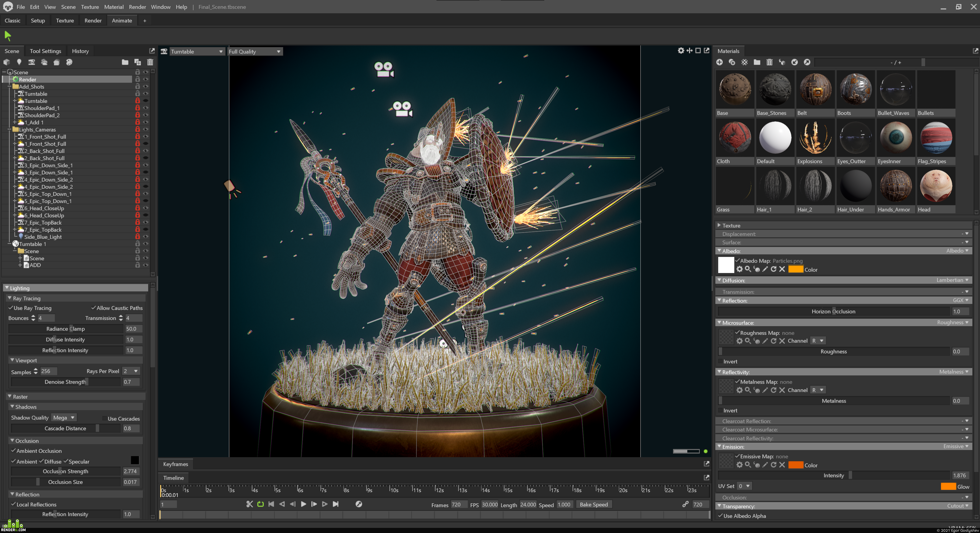The image size is (980, 533).
Task: Toggle the Use Albedo Alpha checkbox
Action: tap(720, 516)
